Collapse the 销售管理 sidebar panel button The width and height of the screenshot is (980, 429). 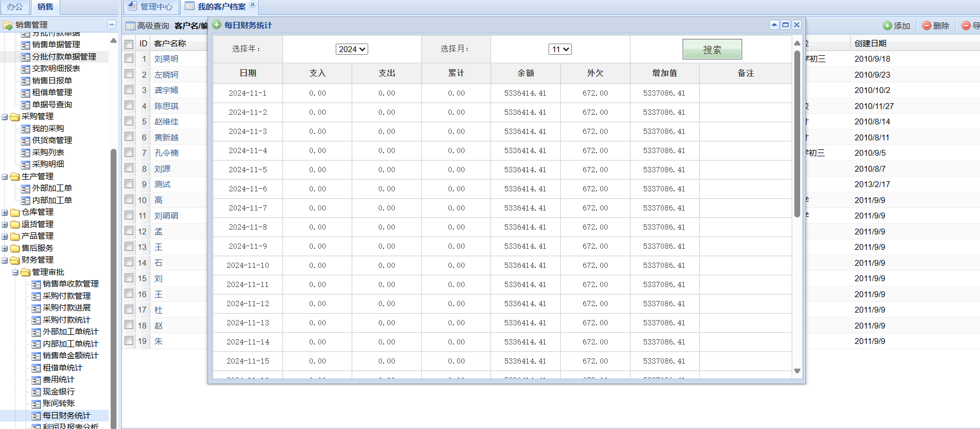(x=111, y=24)
